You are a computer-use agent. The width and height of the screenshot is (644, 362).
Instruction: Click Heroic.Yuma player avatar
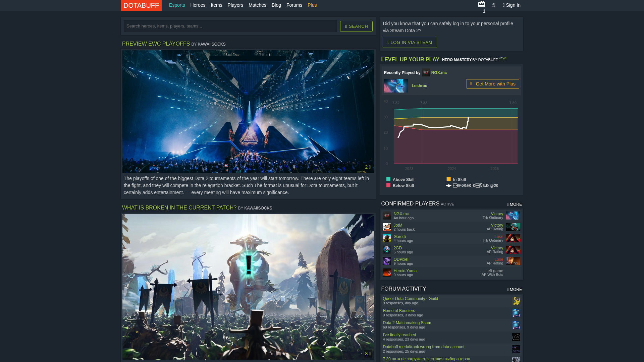[386, 273]
